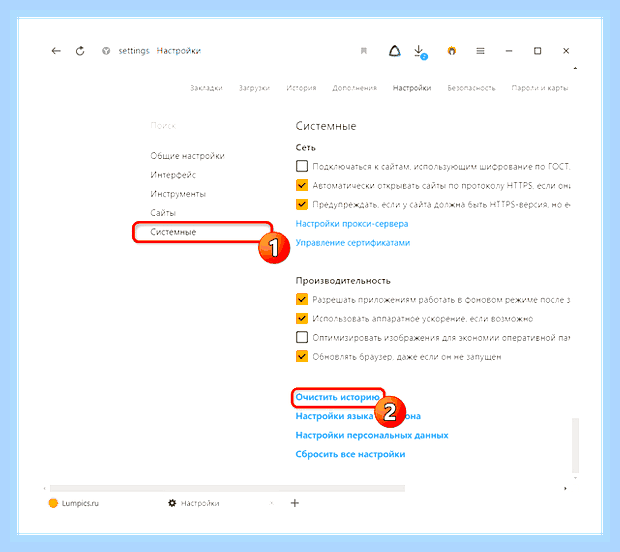Click the scroll up arrow
Viewport: 620px width, 552px height.
pos(575,68)
